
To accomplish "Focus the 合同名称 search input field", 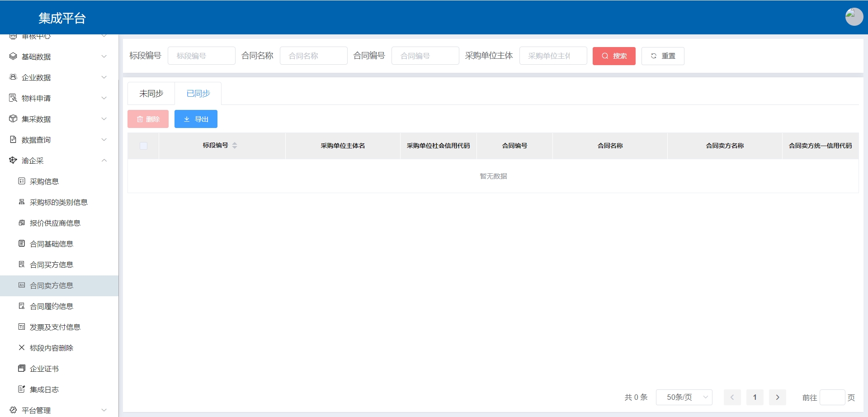I will [x=313, y=56].
